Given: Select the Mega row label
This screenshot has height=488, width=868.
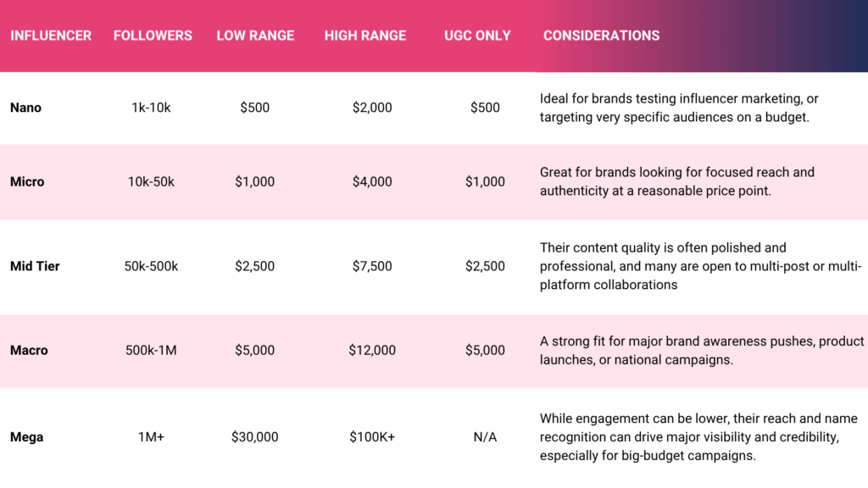Looking at the screenshot, I should coord(26,437).
